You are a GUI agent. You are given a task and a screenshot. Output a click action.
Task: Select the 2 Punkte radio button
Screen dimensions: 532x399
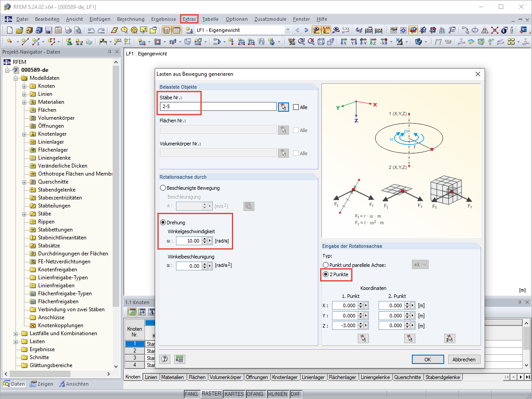point(326,274)
